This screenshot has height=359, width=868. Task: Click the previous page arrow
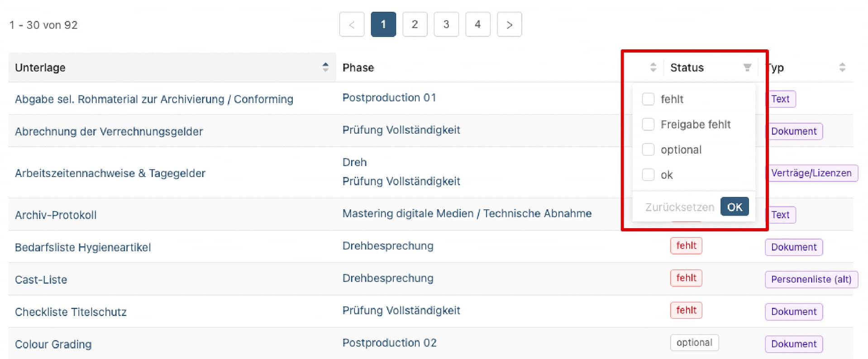point(352,24)
